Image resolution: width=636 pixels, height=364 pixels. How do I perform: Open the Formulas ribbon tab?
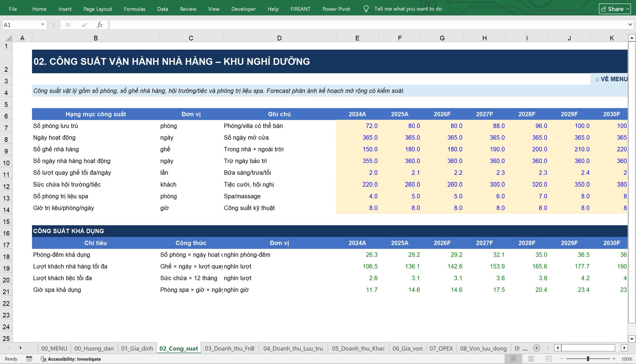pos(134,9)
